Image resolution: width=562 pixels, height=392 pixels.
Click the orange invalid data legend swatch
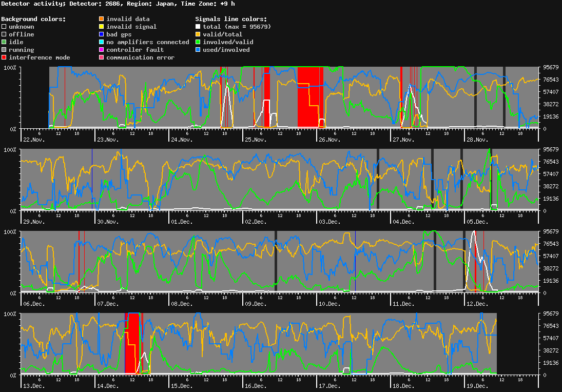pos(101,19)
